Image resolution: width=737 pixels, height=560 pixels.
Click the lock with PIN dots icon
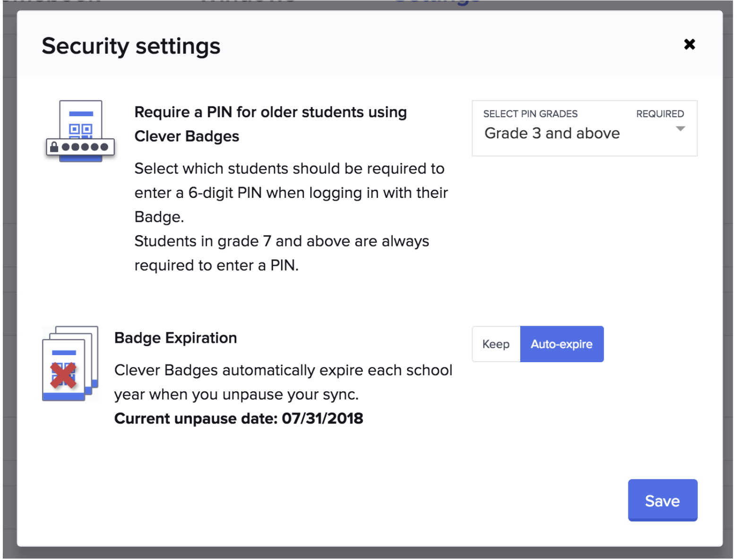point(80,147)
